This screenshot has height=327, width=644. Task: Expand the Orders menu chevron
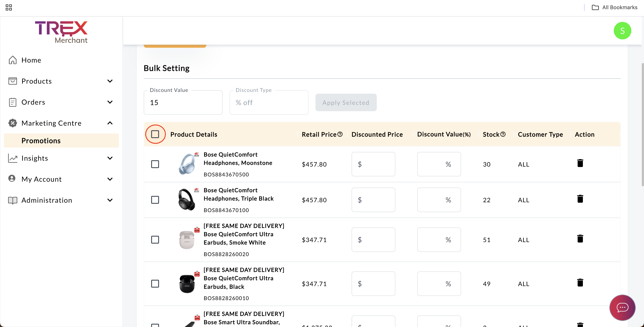(x=110, y=102)
